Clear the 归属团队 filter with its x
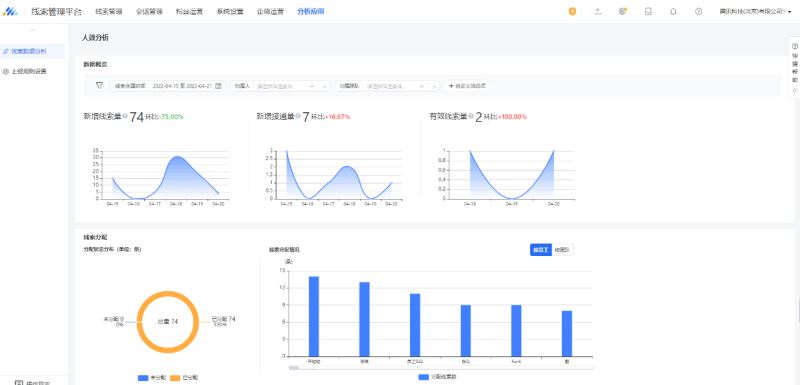The height and width of the screenshot is (385, 800). 433,86
